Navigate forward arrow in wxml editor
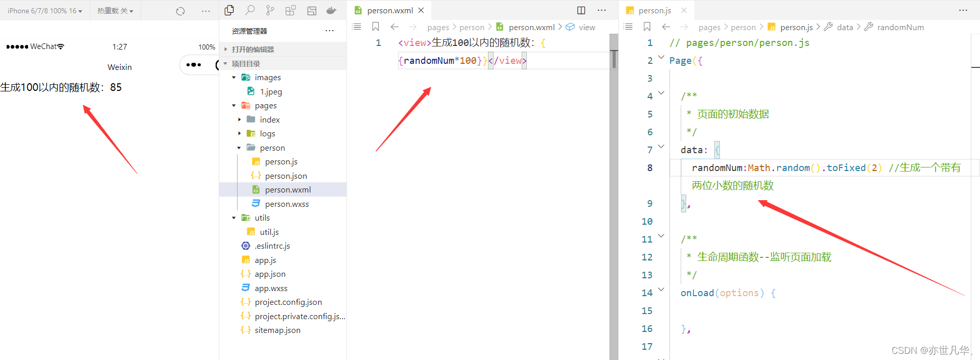Screen dimensions: 980x360 413,27
